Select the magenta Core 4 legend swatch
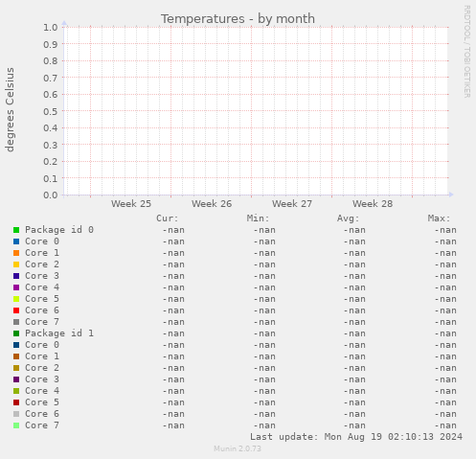Screen dimensions: 476x459 [16, 287]
